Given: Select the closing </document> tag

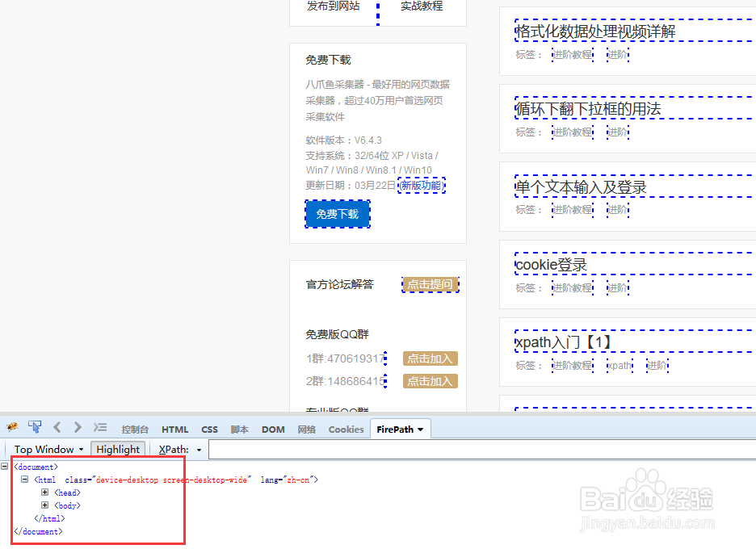Looking at the screenshot, I should click(x=38, y=532).
